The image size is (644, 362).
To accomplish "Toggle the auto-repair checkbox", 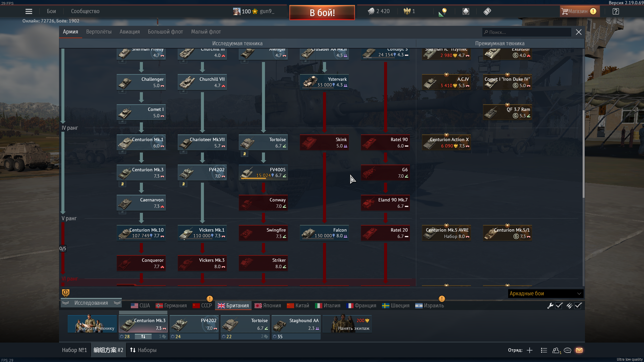I will click(x=559, y=306).
